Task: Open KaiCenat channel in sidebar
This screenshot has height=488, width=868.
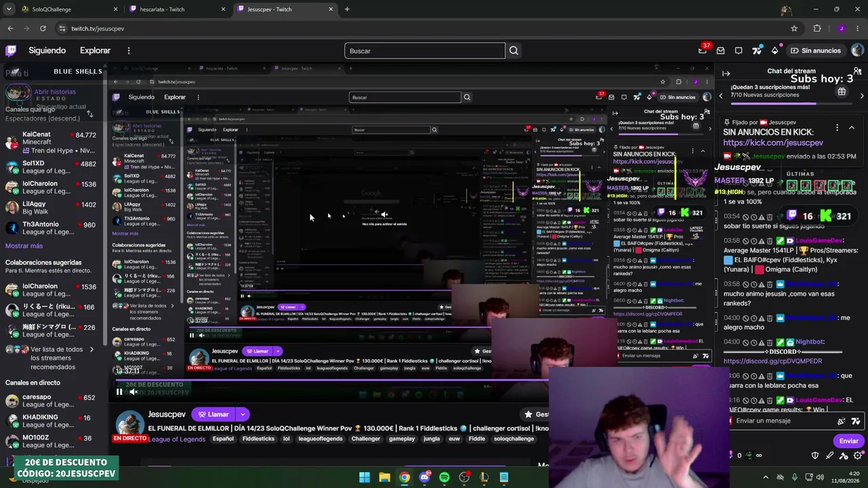Action: (x=51, y=142)
